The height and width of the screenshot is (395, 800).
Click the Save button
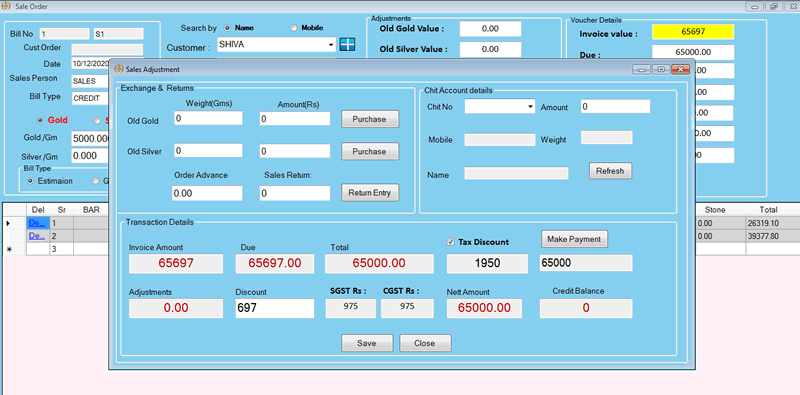367,343
